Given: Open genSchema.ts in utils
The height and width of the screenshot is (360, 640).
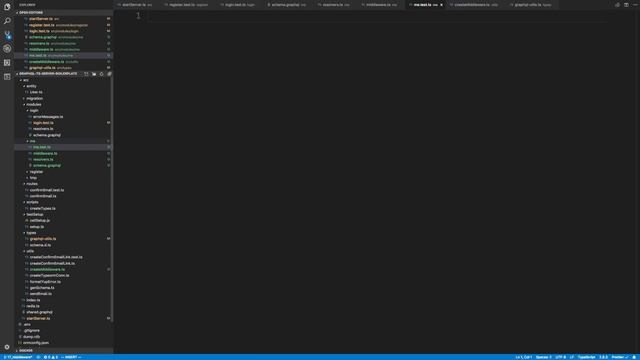Looking at the screenshot, I should (42, 288).
